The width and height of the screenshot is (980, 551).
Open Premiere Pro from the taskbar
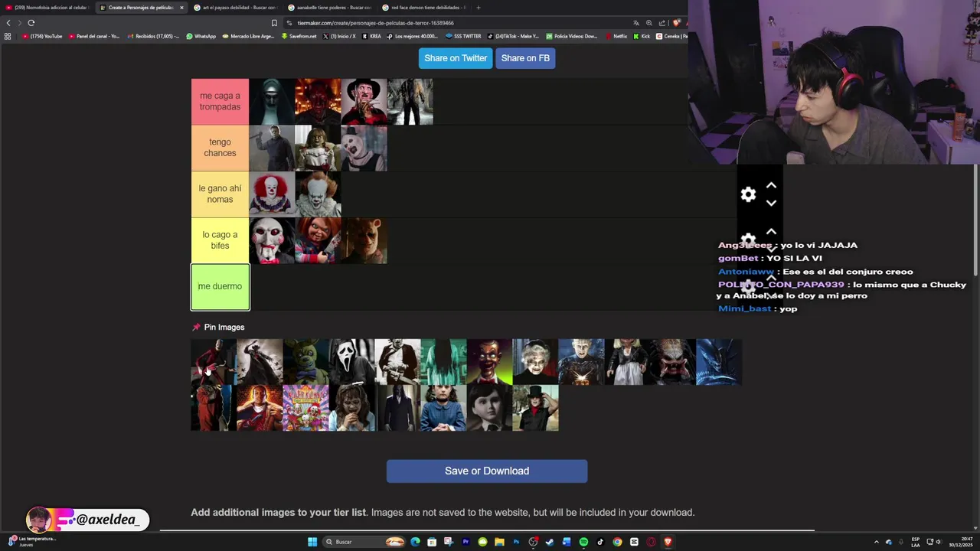[465, 542]
